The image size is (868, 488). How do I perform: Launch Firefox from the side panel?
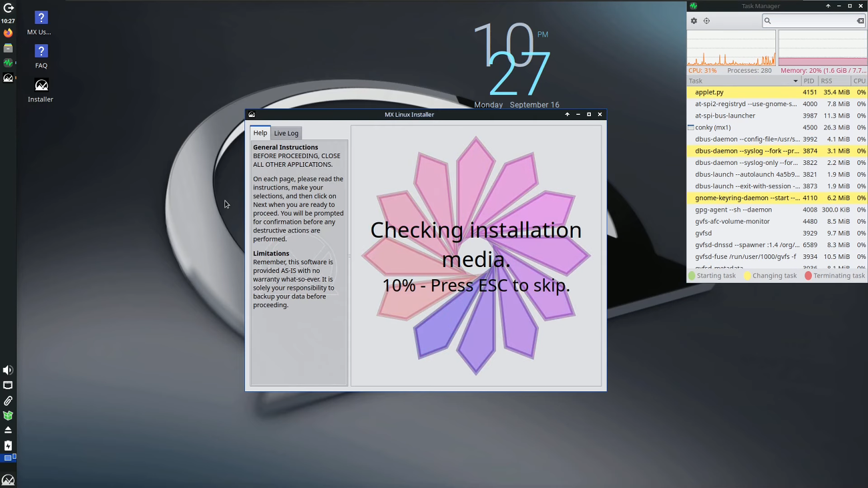coord(8,33)
